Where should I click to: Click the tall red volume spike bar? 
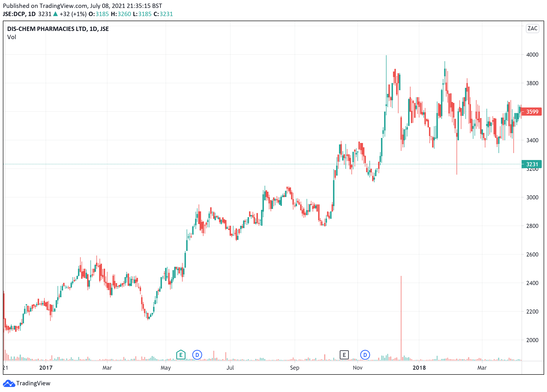(x=401, y=318)
